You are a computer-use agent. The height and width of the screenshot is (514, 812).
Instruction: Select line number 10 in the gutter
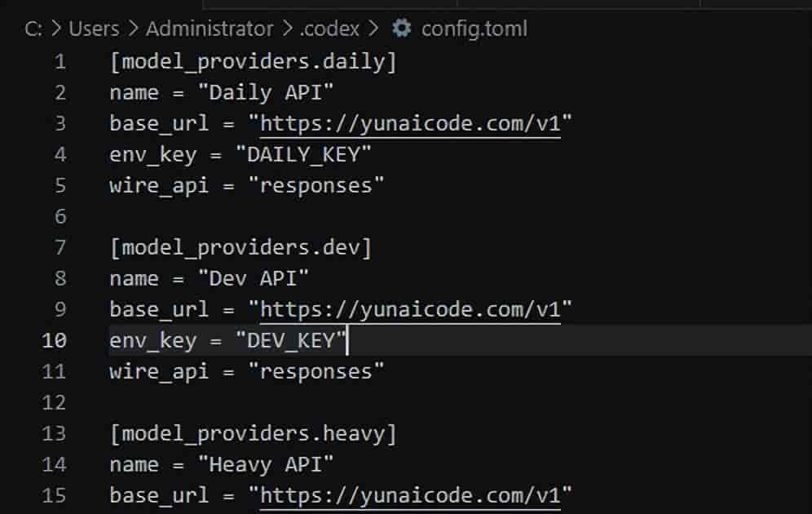pos(54,341)
